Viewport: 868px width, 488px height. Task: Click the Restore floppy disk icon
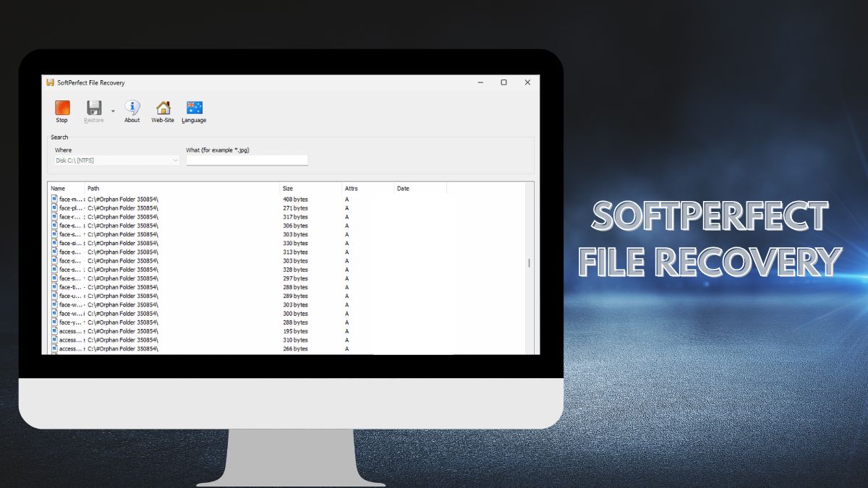pyautogui.click(x=94, y=108)
